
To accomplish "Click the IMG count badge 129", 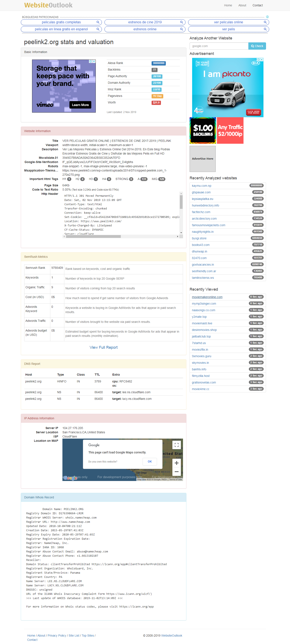I will pos(162,179).
